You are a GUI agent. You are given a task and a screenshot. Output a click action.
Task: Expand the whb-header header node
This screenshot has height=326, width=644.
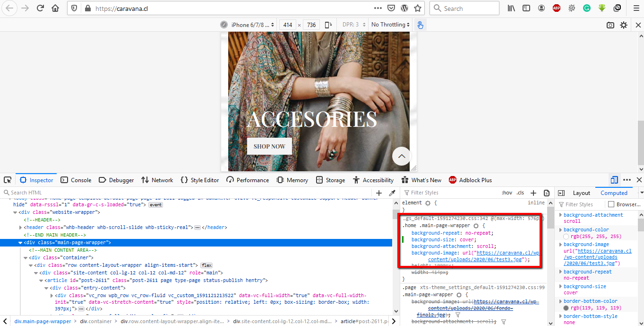click(20, 228)
